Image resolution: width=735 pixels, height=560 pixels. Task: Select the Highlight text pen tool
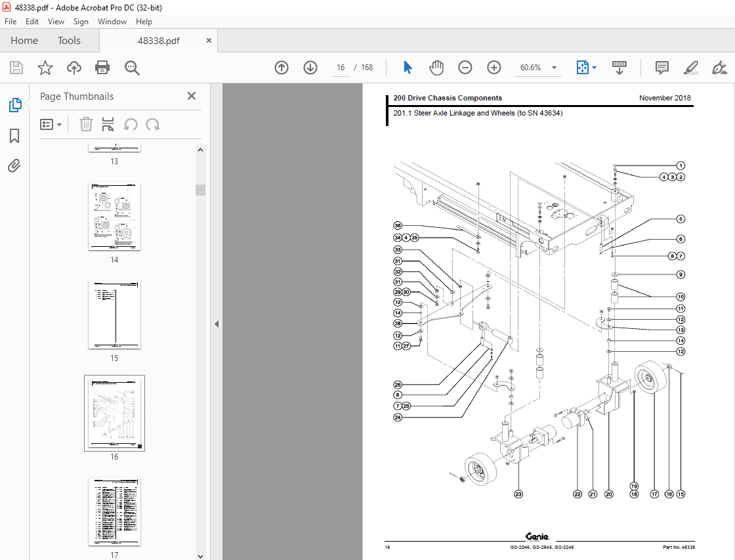690,68
